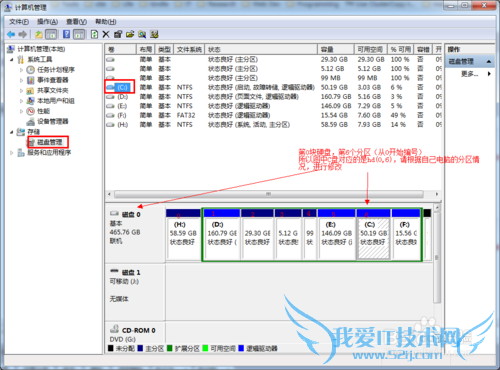Screen dimensions: 500x370
Task: Sort by the 容量 column header
Action: pos(335,49)
